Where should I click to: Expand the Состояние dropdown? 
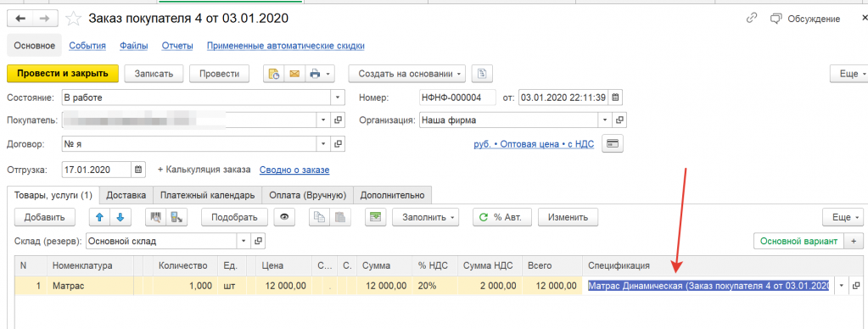tap(338, 98)
